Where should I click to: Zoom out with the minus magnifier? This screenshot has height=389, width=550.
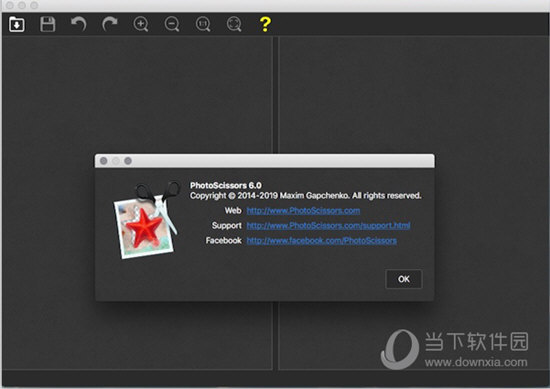(x=172, y=24)
